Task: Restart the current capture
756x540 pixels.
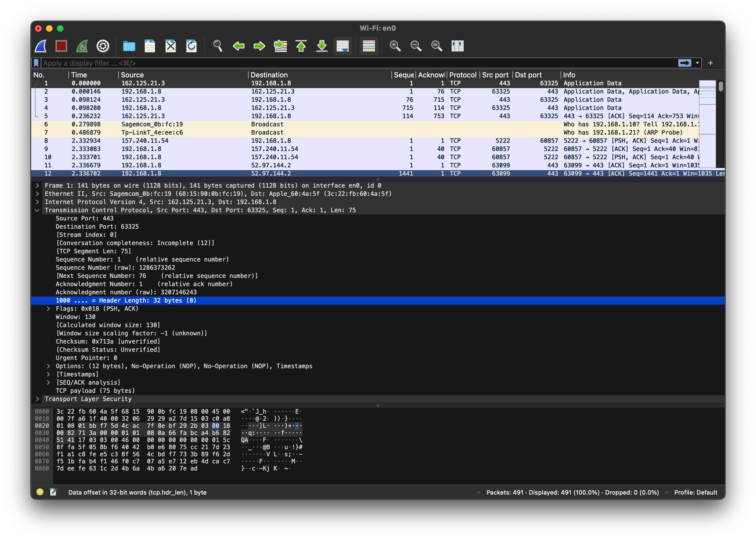Action: [82, 46]
